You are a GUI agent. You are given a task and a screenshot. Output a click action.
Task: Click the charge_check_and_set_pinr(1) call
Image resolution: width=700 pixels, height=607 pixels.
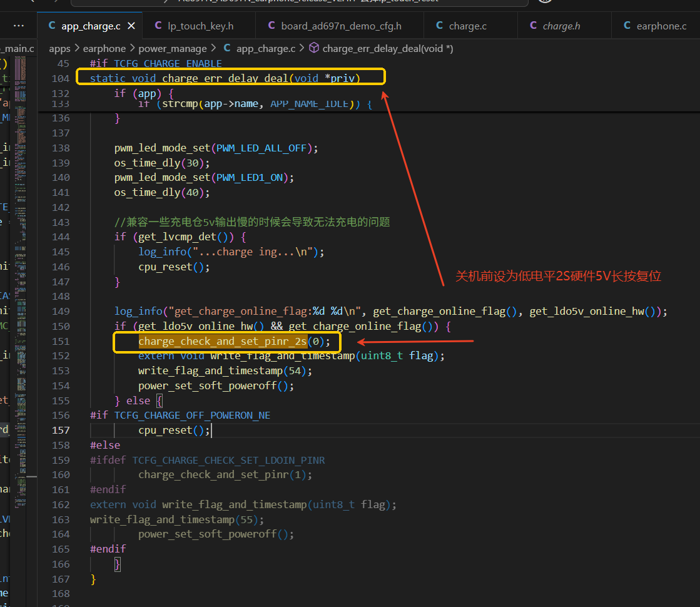[x=225, y=475]
